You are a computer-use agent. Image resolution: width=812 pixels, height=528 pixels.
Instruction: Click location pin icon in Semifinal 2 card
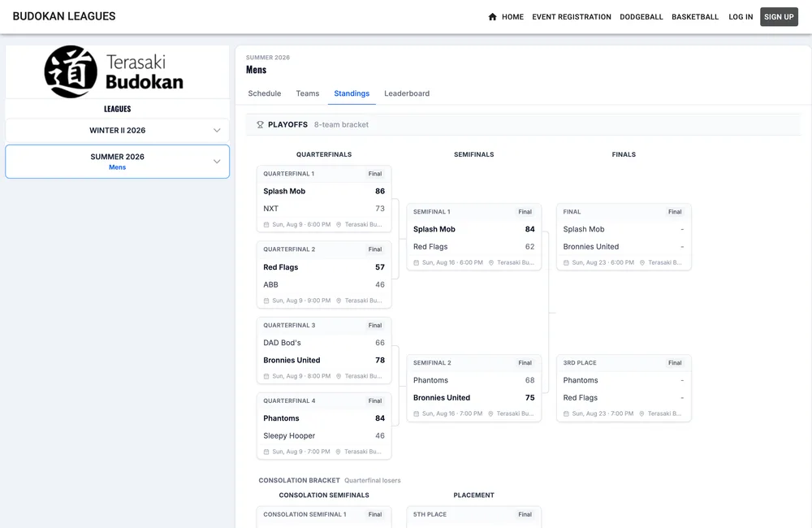click(490, 414)
